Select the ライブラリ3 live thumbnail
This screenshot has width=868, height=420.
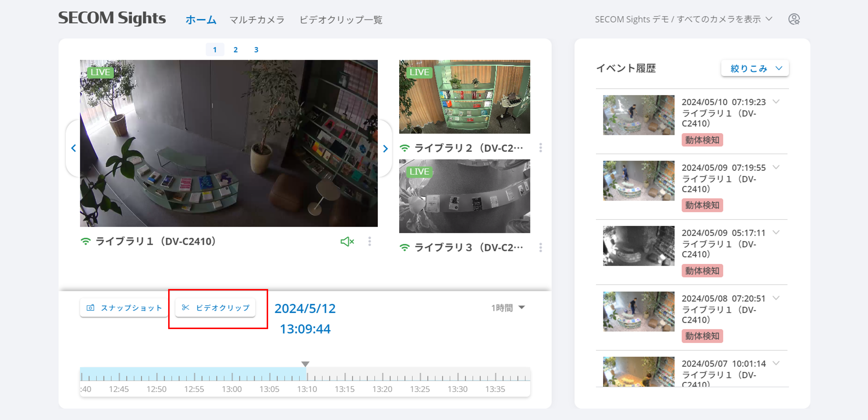point(465,196)
